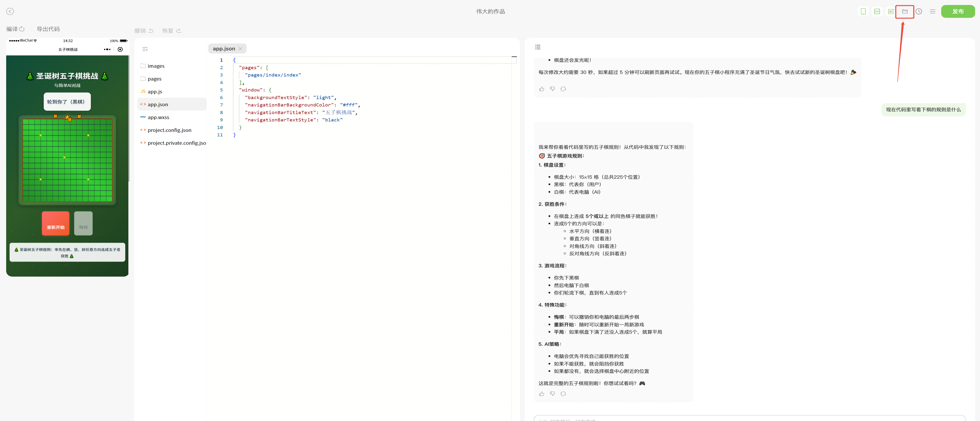Screen dimensions: 980x421
Task: Select the app.json editor tab
Action: pos(224,49)
